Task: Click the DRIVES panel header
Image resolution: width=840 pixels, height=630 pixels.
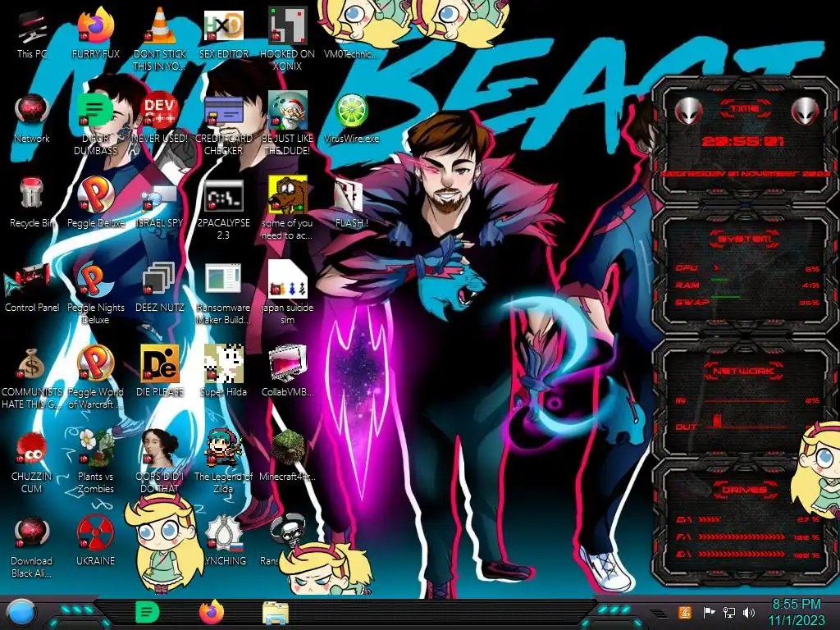Action: pos(743,490)
